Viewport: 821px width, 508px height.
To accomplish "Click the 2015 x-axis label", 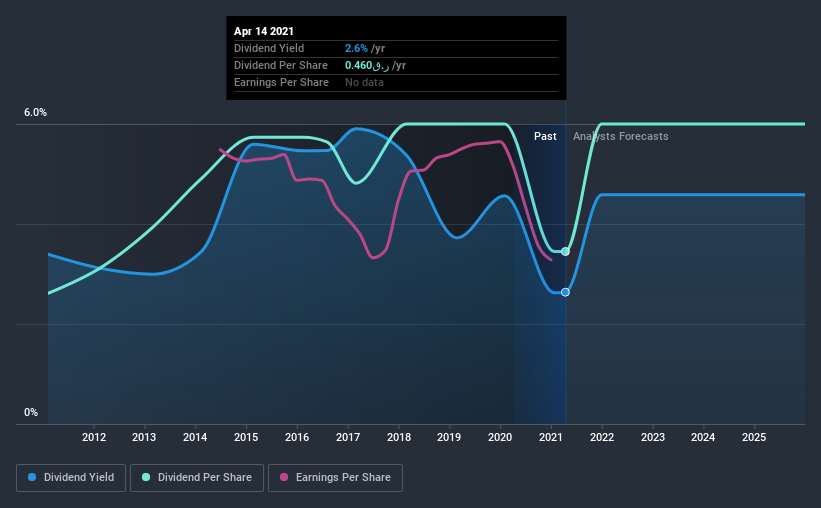I will click(x=246, y=437).
